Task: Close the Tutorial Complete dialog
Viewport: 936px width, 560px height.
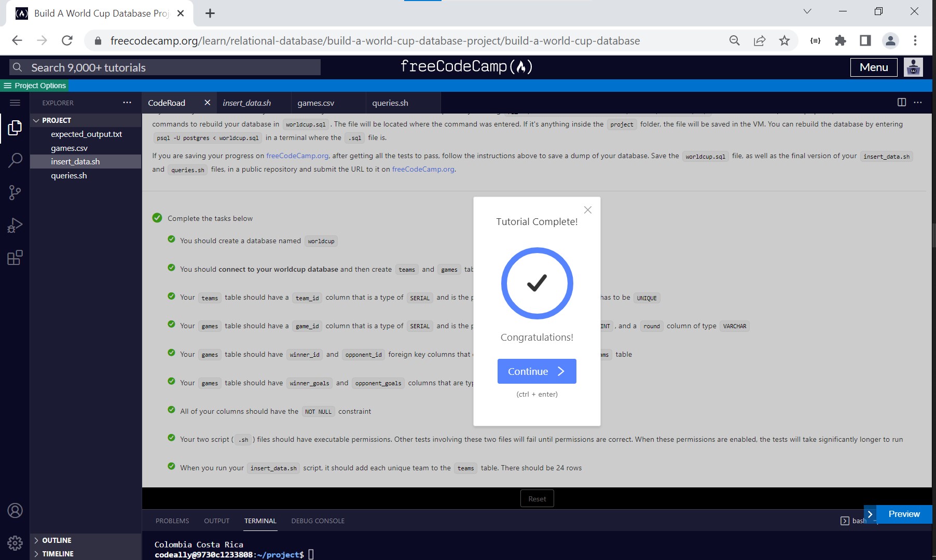Action: coord(587,210)
